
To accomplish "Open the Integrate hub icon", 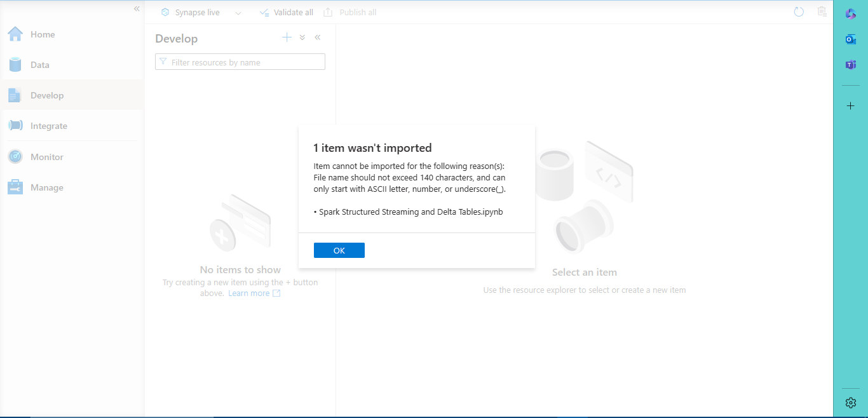I will point(15,126).
